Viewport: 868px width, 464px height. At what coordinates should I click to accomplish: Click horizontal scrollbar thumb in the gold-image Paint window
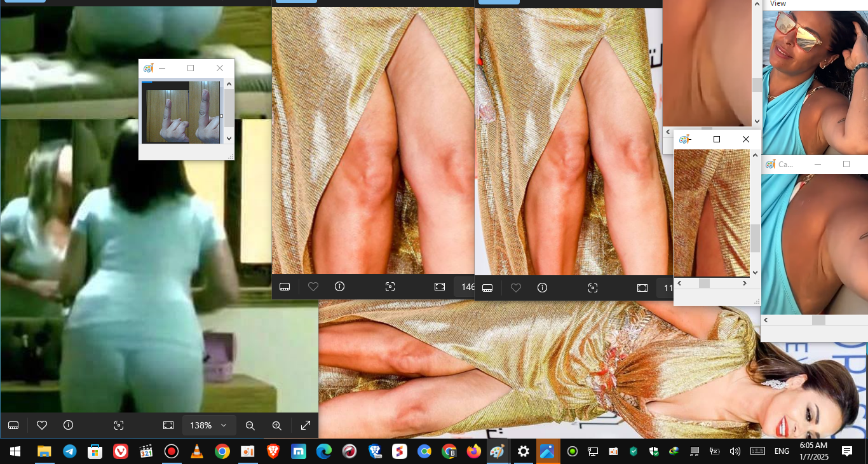click(704, 283)
